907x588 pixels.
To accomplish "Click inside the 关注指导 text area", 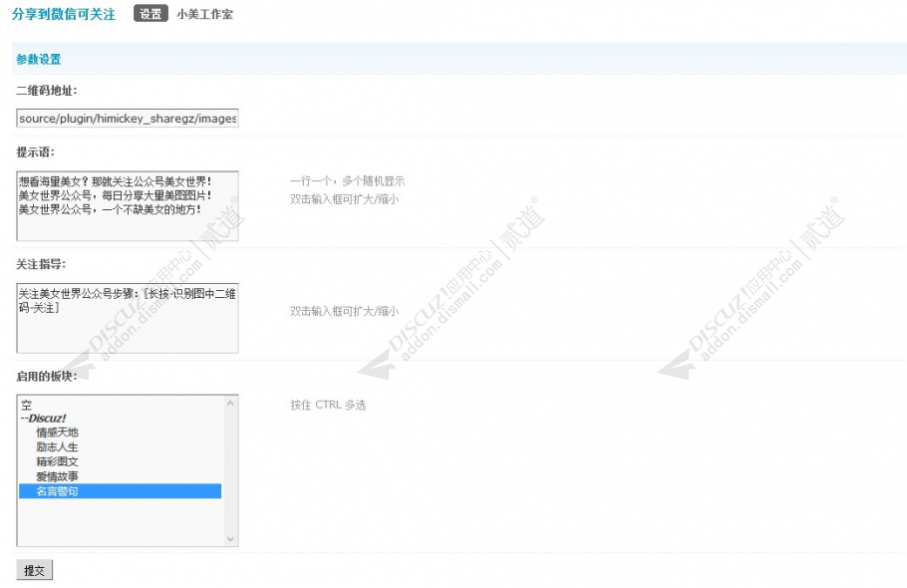I will 128,329.
